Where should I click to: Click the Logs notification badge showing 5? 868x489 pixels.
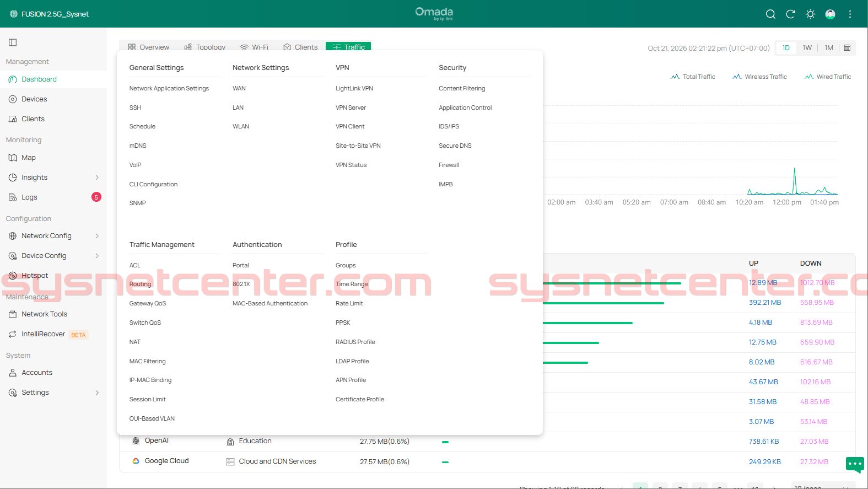[96, 197]
